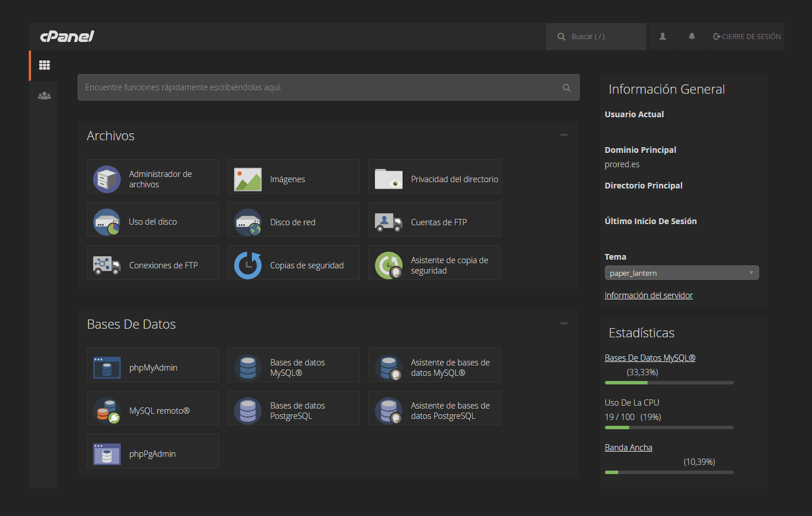This screenshot has height=516, width=812.
Task: Open MySQL remoto text label
Action: click(159, 411)
